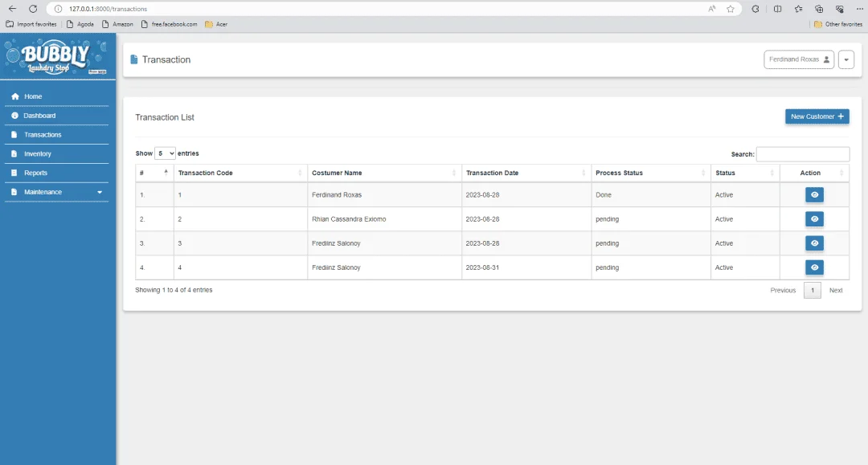Open browser extensions icon
The width and height of the screenshot is (868, 465).
[x=755, y=9]
